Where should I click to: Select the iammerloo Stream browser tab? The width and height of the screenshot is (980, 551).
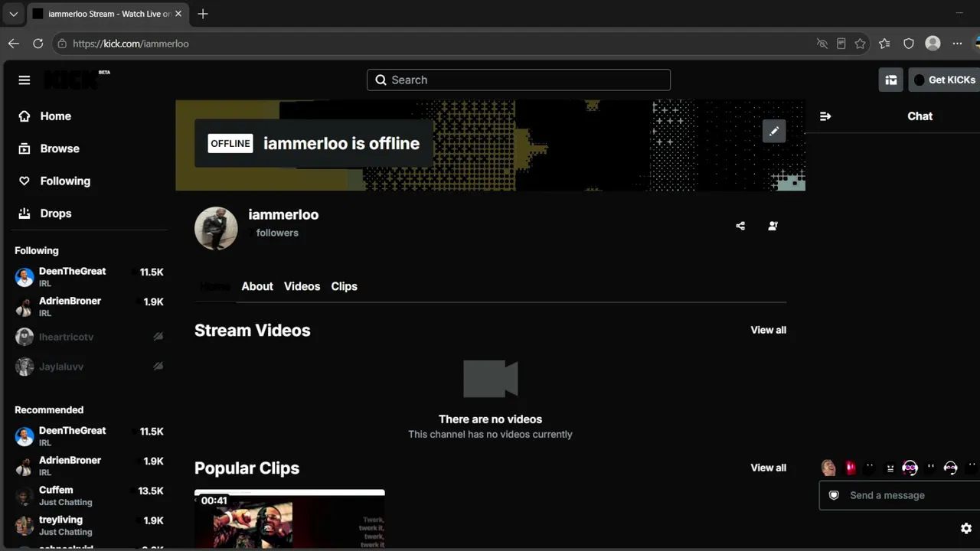(x=107, y=14)
